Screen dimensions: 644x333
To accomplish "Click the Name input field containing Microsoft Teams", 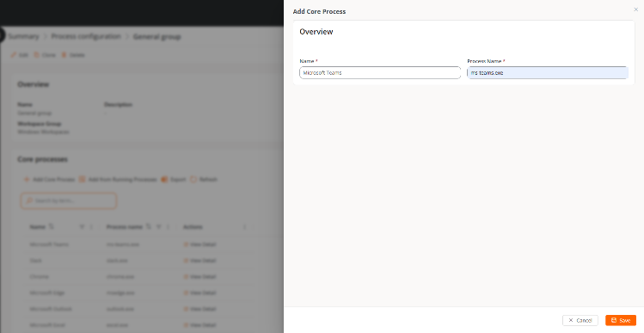I will pos(380,73).
